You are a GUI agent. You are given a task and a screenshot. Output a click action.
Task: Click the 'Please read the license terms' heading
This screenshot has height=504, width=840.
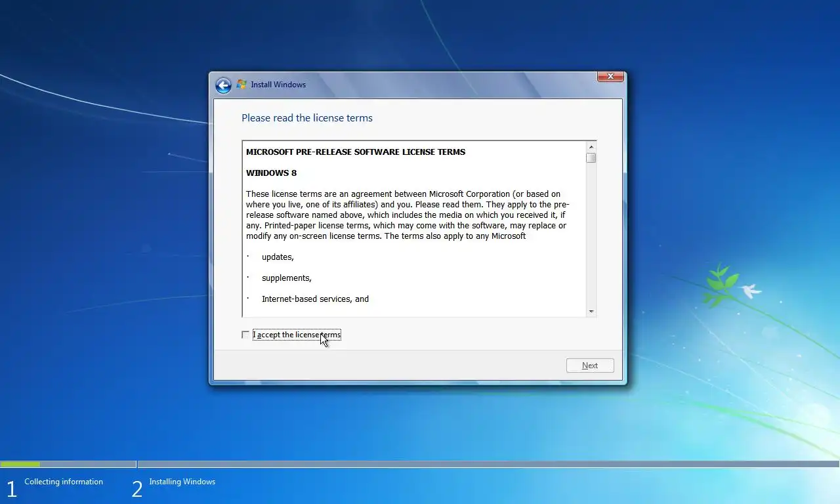pyautogui.click(x=307, y=118)
